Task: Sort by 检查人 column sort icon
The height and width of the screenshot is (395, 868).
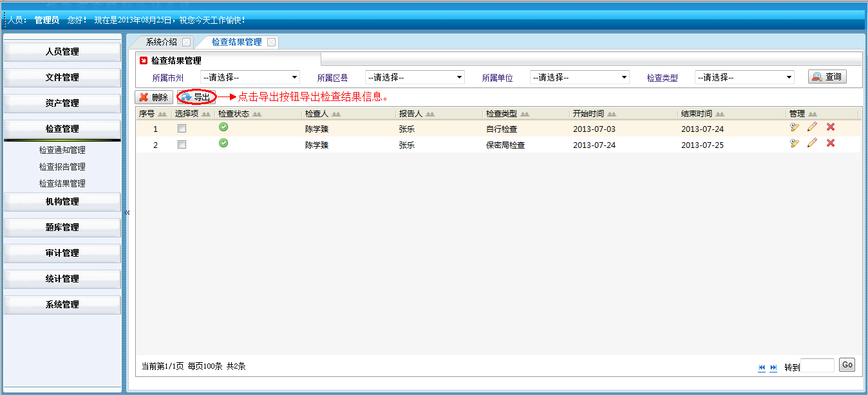Action: click(336, 114)
